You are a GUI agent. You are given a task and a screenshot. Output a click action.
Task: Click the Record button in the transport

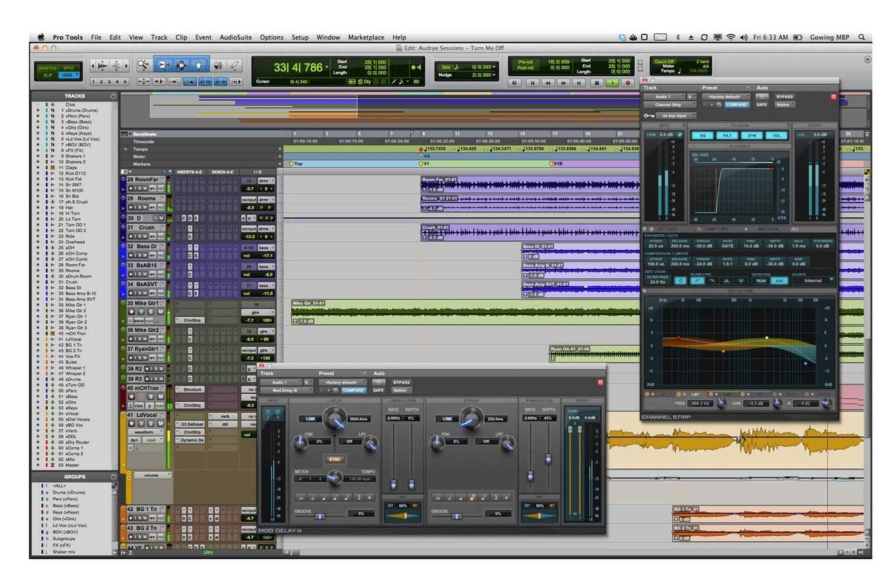tap(627, 82)
